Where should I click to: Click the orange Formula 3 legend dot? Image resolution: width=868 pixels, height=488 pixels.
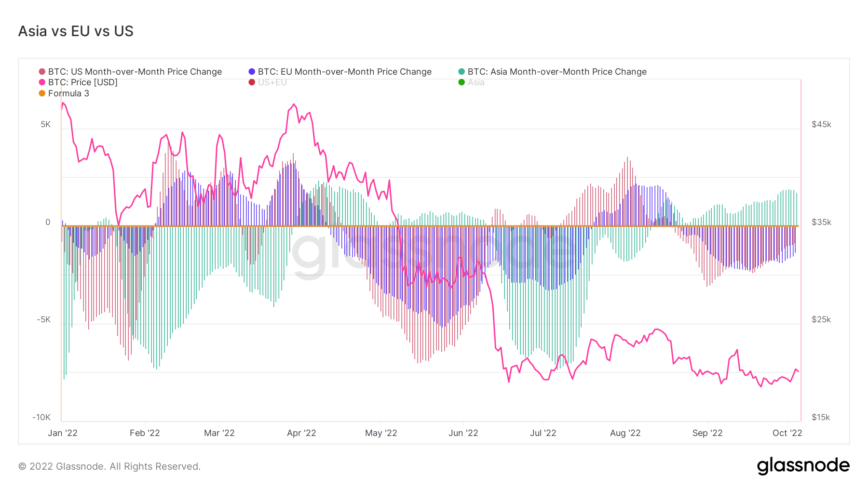[42, 93]
